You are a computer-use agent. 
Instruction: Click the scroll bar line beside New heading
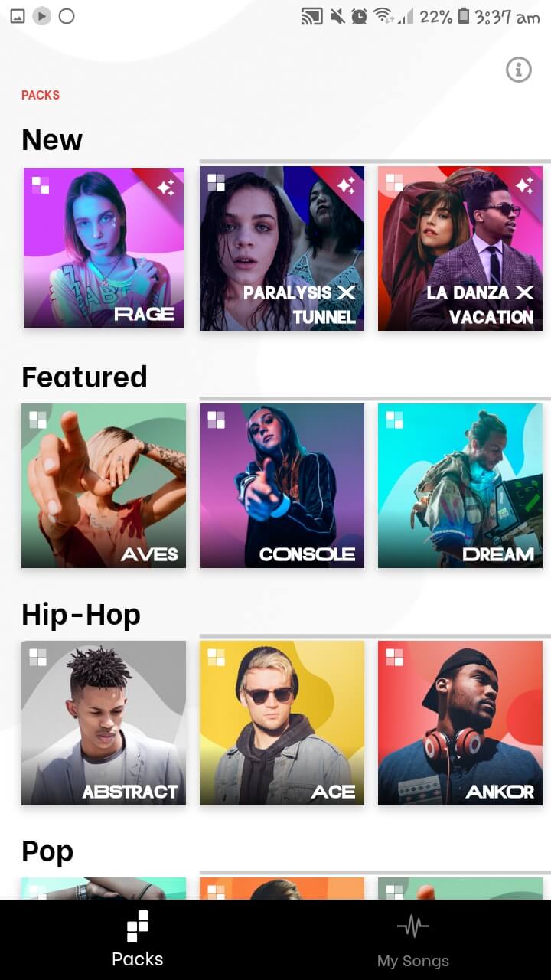(375, 162)
